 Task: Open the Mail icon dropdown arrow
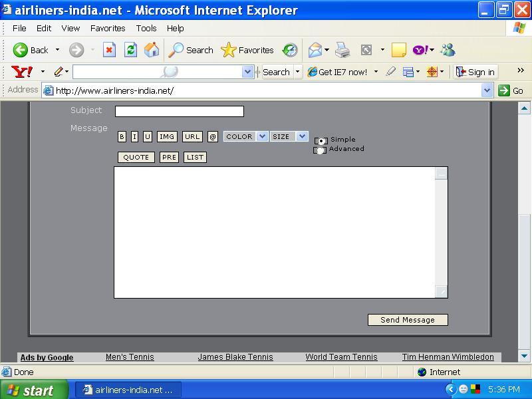327,50
